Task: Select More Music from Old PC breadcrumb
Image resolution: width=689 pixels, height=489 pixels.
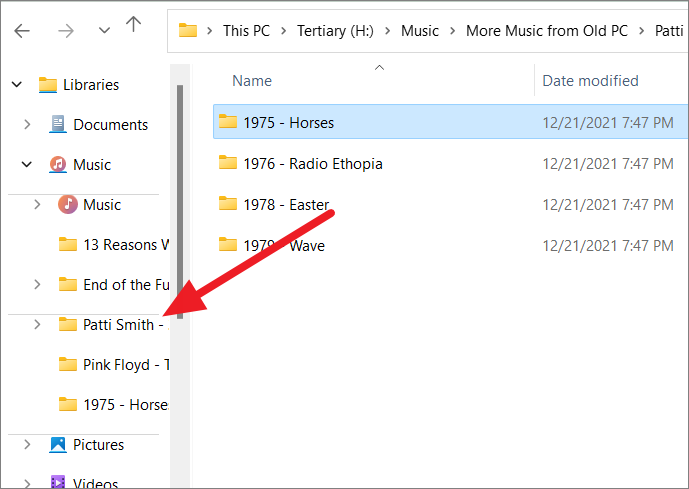Action: pos(547,31)
